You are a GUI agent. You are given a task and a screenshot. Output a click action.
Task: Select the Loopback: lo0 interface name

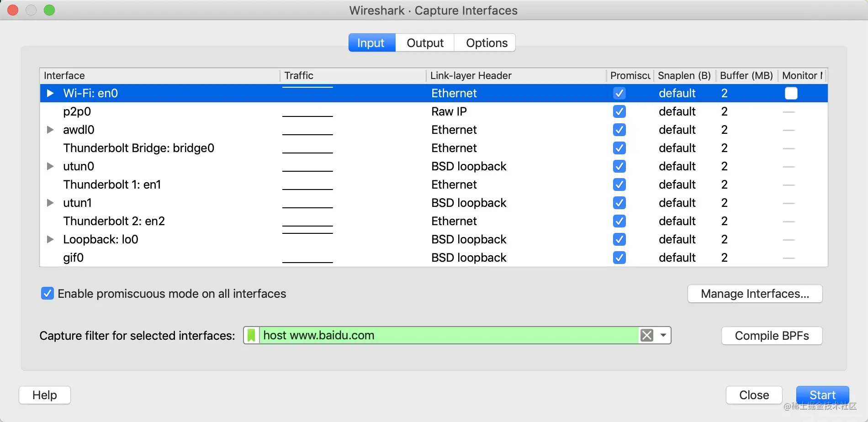[x=101, y=239]
